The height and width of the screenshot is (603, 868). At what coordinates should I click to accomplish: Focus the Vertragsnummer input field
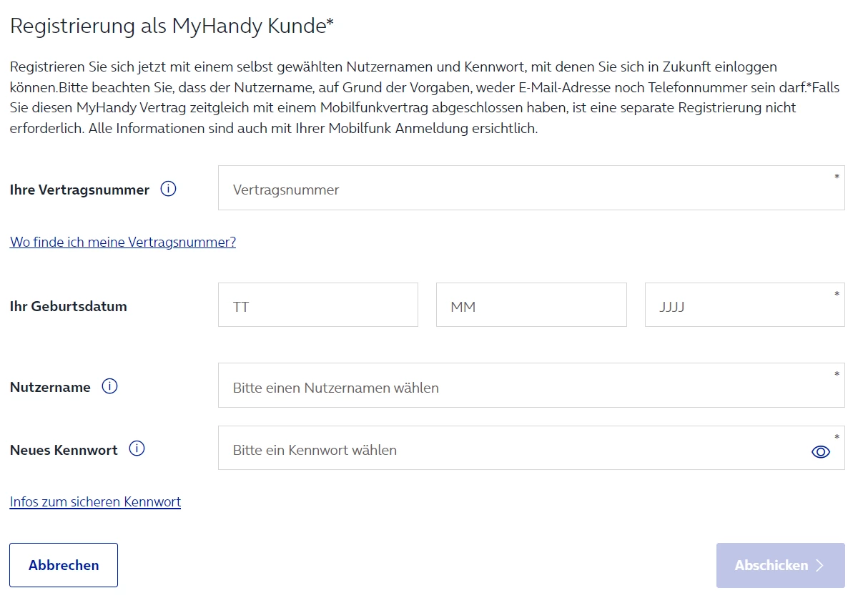(531, 189)
